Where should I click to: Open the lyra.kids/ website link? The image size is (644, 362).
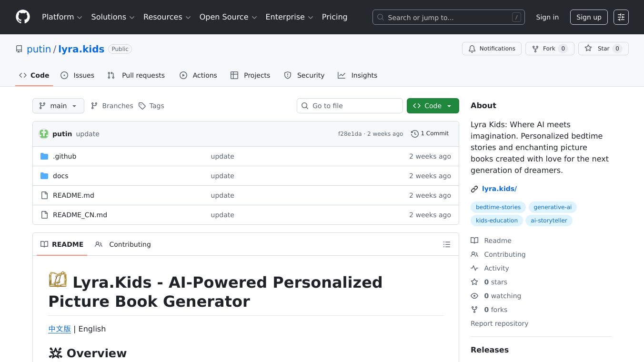[499, 189]
